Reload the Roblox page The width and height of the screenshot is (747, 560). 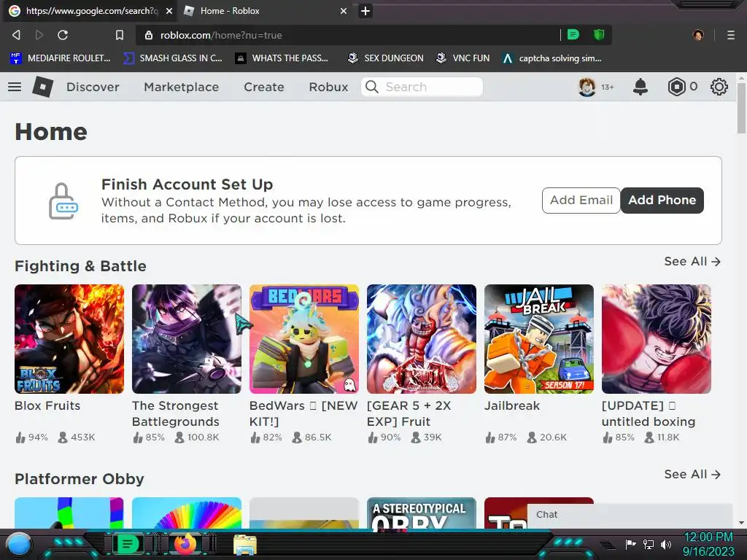coord(63,35)
